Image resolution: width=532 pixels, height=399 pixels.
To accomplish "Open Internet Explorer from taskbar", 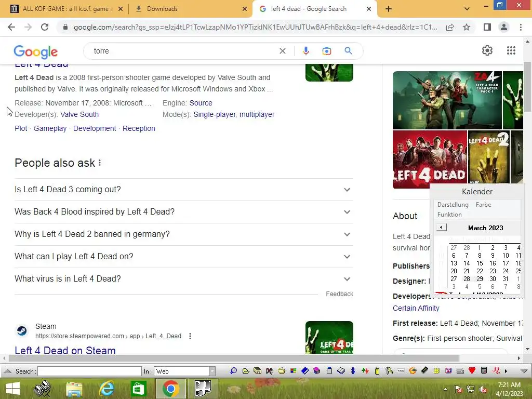I will (106, 389).
